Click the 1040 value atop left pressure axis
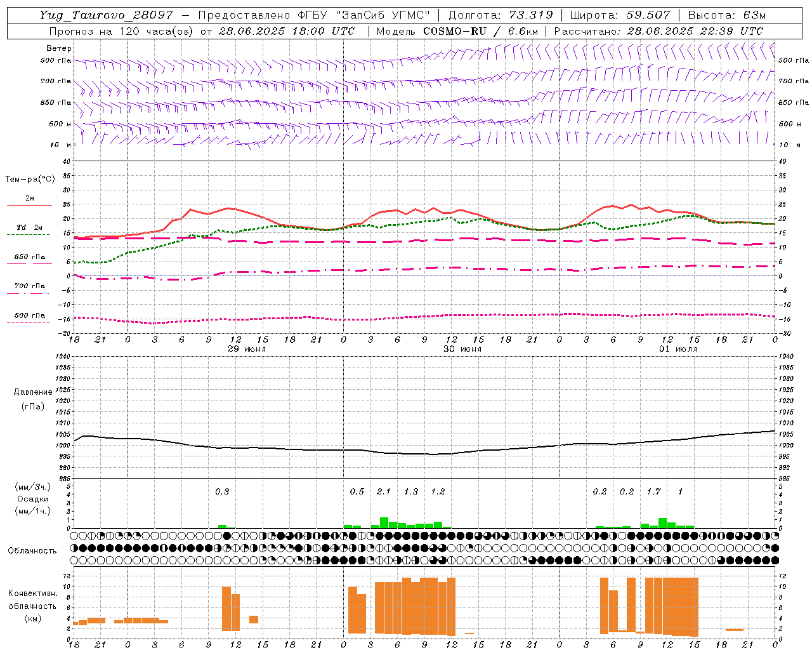The width and height of the screenshot is (812, 650). pos(63,356)
